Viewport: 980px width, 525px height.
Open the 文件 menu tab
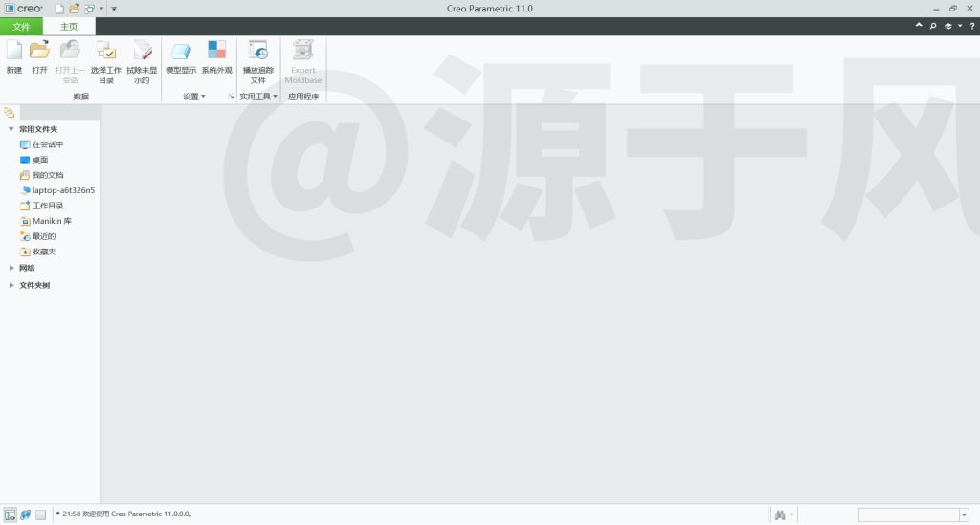[21, 26]
